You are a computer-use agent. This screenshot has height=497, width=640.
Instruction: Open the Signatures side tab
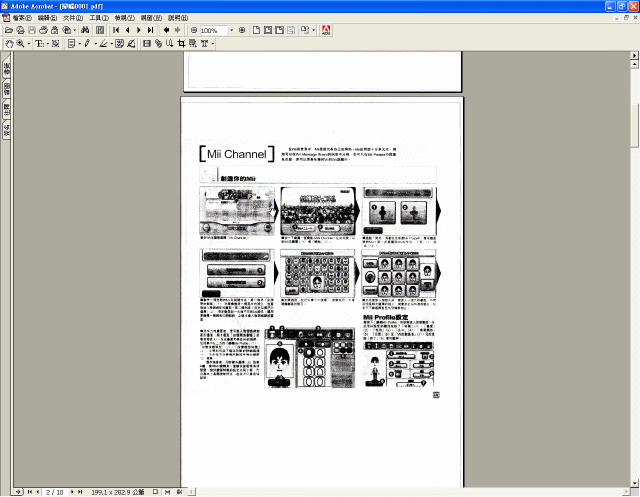(x=7, y=130)
